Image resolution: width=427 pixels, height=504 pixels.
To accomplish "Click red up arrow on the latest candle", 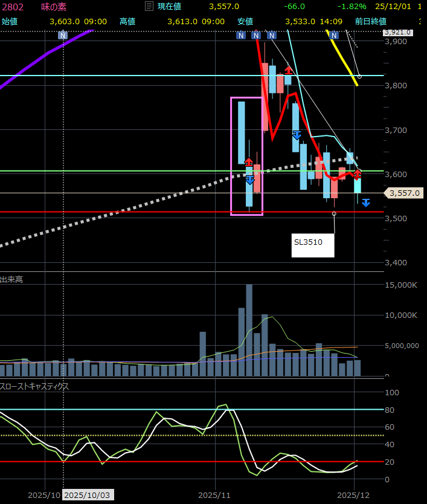I will click(358, 174).
